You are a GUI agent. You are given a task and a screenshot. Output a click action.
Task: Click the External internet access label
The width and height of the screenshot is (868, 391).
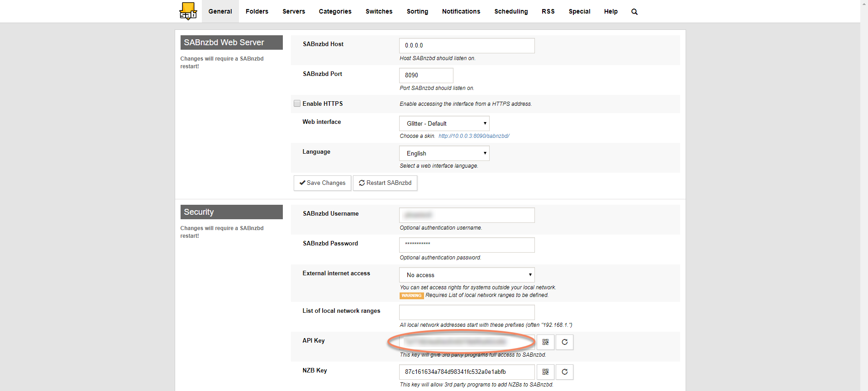click(x=336, y=273)
